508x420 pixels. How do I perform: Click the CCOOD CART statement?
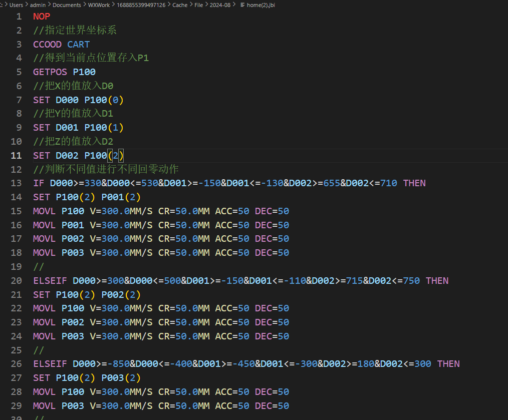61,45
